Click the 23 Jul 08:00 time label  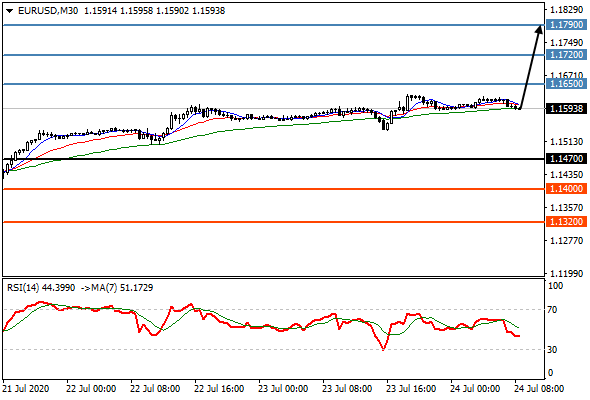(347, 388)
